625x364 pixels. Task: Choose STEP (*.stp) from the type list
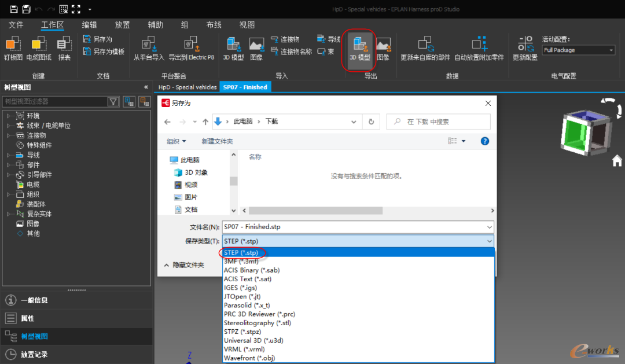click(358, 252)
